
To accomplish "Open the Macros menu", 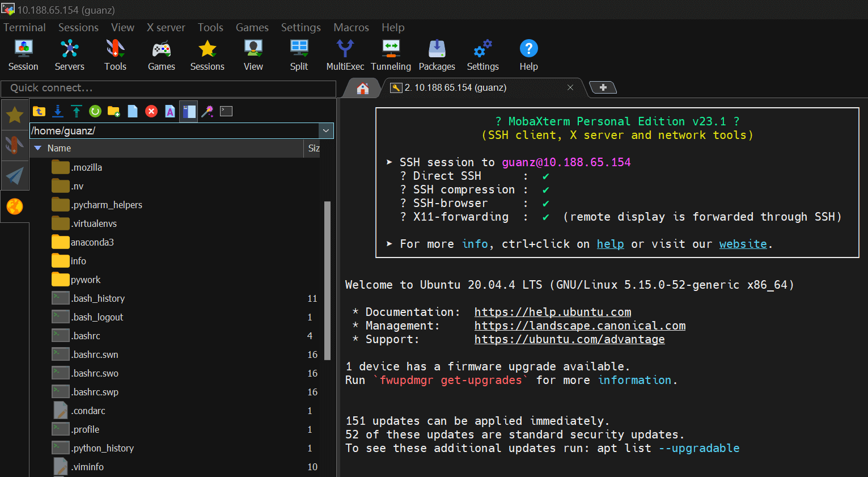I will [x=351, y=27].
